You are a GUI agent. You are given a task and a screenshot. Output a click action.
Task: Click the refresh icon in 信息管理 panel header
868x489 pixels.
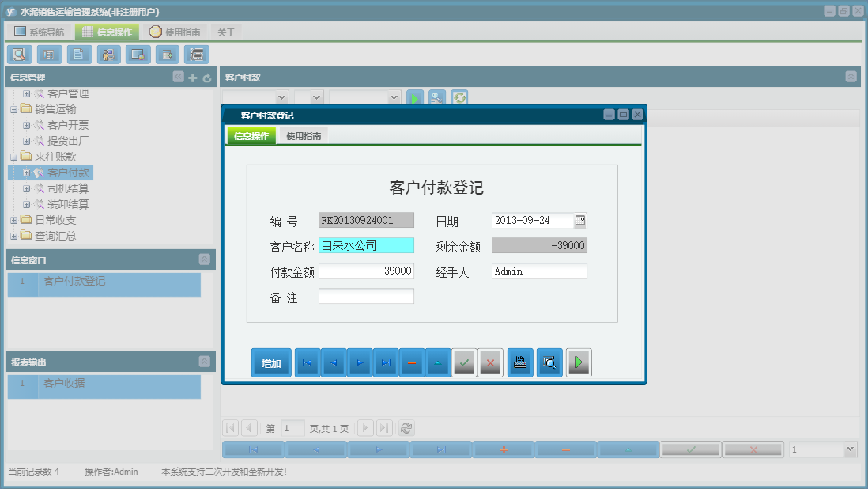[206, 78]
